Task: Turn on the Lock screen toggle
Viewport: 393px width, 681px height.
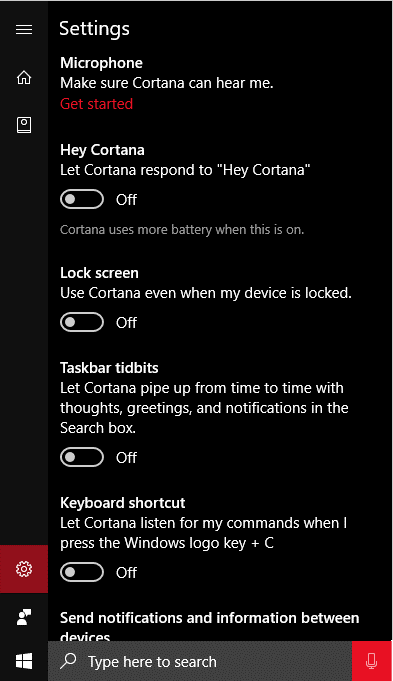Action: [x=82, y=322]
